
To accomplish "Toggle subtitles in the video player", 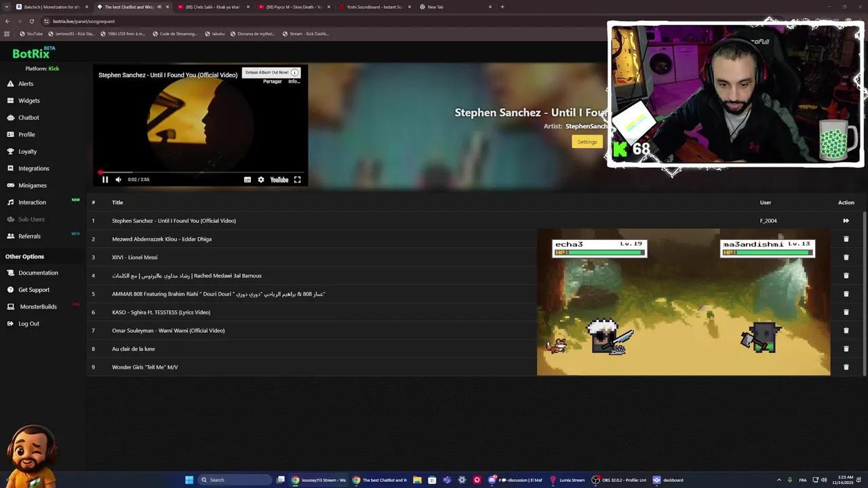I will click(248, 180).
